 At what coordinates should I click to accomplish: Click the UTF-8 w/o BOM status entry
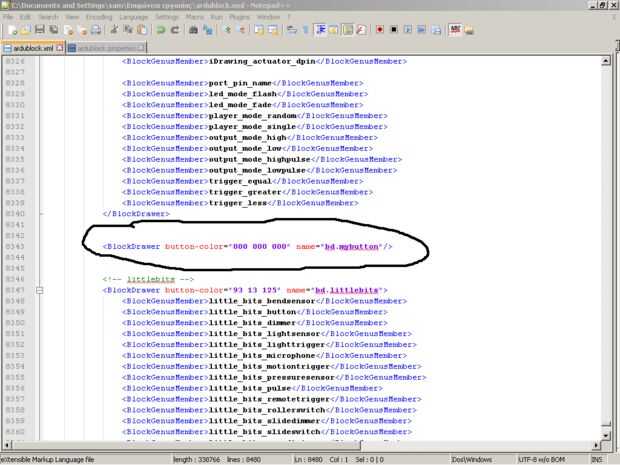[x=541, y=459]
